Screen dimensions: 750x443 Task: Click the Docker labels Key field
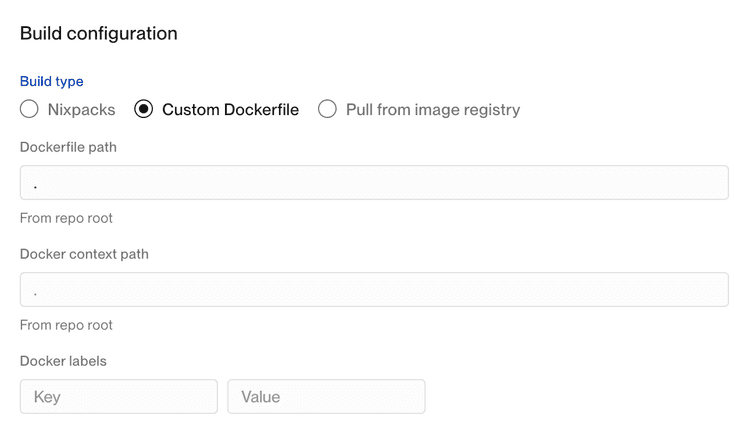(x=118, y=397)
